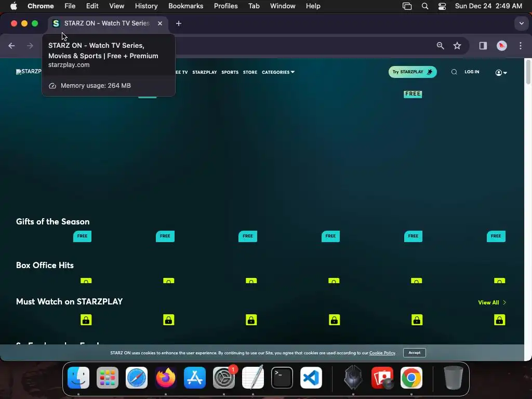The height and width of the screenshot is (399, 532).
Task: Open the History menu
Action: point(146,6)
